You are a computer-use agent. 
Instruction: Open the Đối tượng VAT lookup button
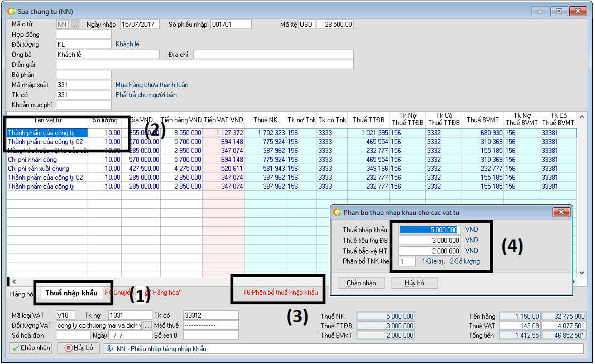coord(147,325)
